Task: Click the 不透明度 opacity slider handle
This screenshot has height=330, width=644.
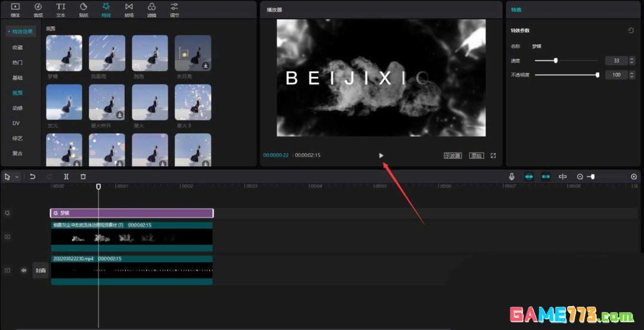Action: point(597,74)
